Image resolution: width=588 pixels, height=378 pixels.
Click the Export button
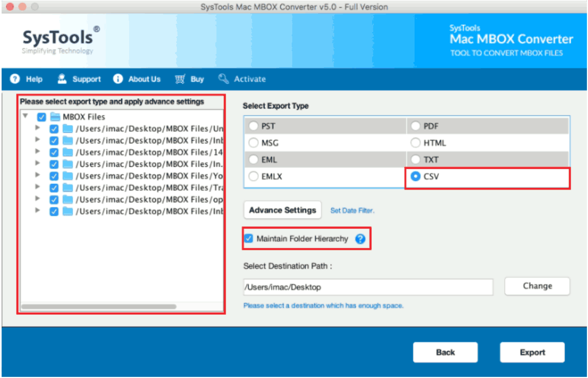coord(532,353)
